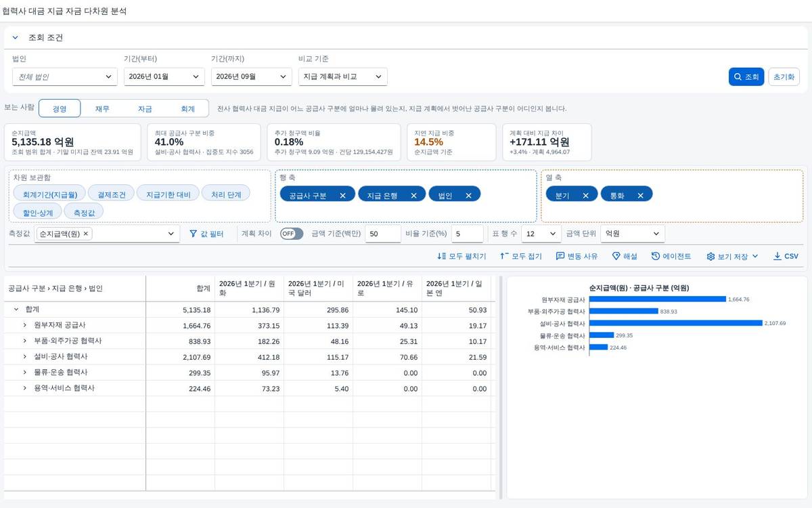Click the 2026년 1분기 / 미국 달러 header

(318, 289)
